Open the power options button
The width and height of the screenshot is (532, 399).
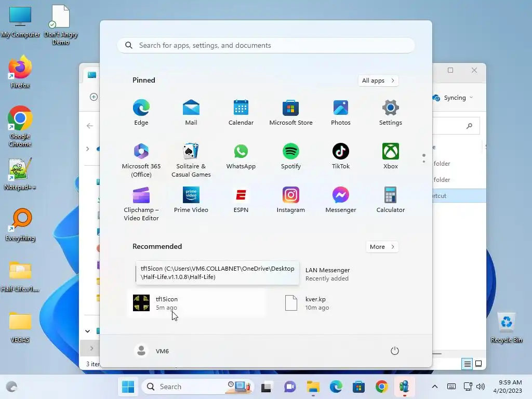pos(395,351)
